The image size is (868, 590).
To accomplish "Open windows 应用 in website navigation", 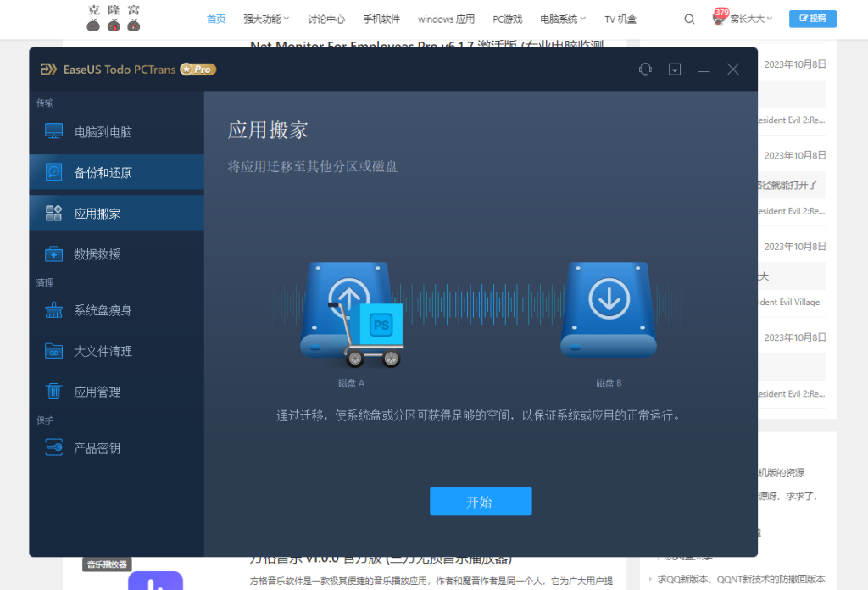I will 446,19.
